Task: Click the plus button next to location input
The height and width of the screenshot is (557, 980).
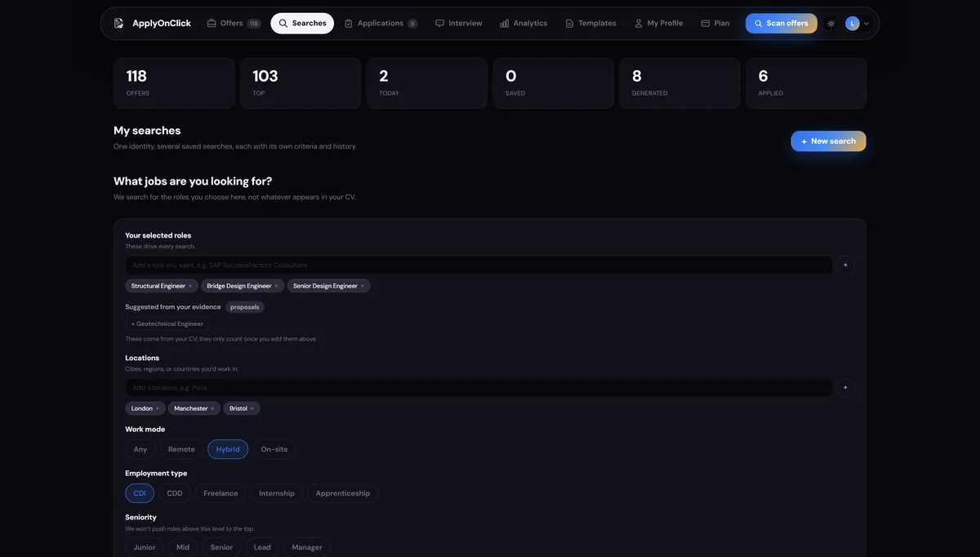Action: point(845,387)
